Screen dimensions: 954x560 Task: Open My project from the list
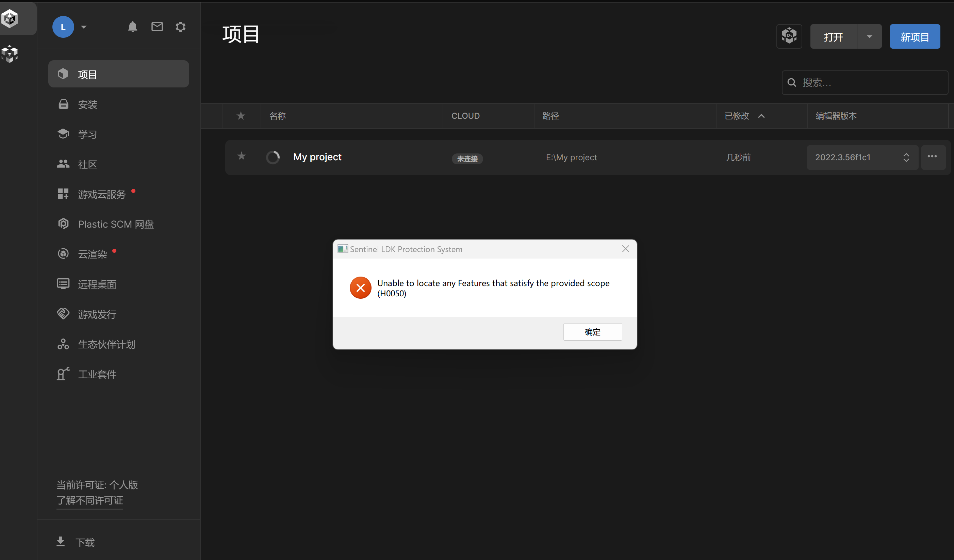pyautogui.click(x=317, y=157)
